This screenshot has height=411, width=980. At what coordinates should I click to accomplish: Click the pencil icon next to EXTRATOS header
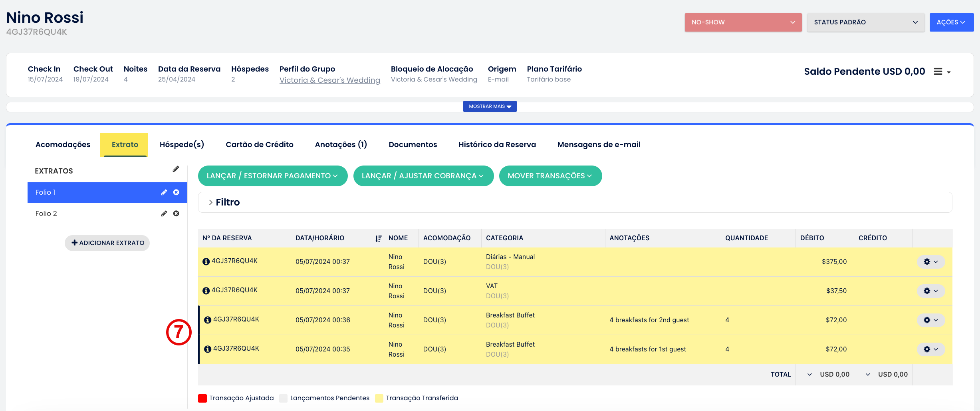tap(176, 169)
